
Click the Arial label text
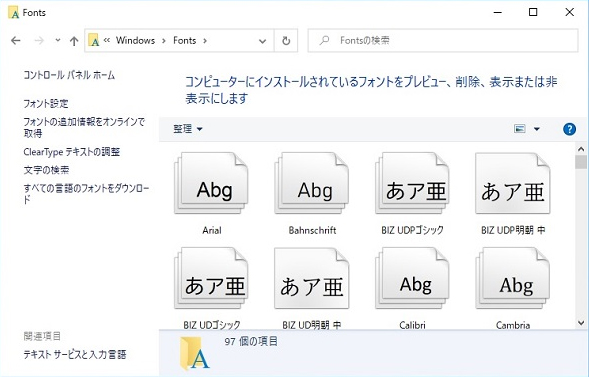click(x=211, y=230)
